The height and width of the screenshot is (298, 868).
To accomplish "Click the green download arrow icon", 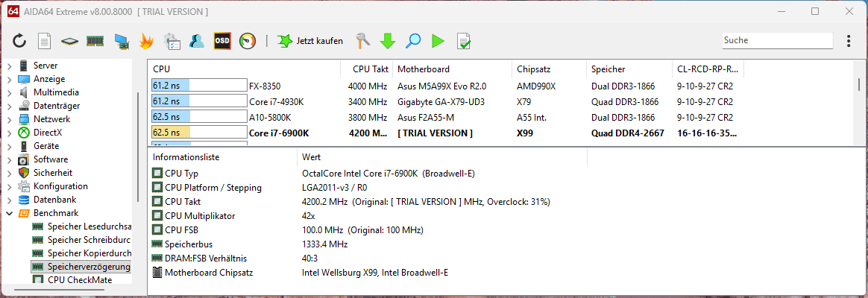I will pyautogui.click(x=388, y=41).
